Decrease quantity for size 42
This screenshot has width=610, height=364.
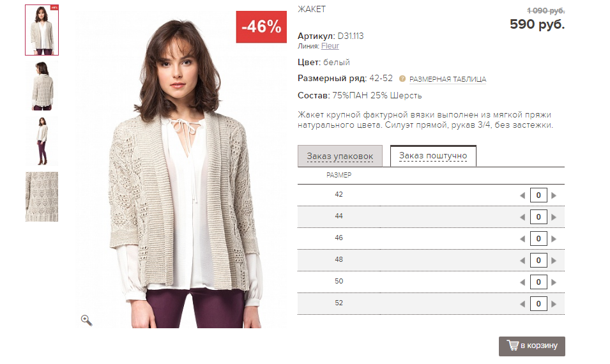(522, 195)
